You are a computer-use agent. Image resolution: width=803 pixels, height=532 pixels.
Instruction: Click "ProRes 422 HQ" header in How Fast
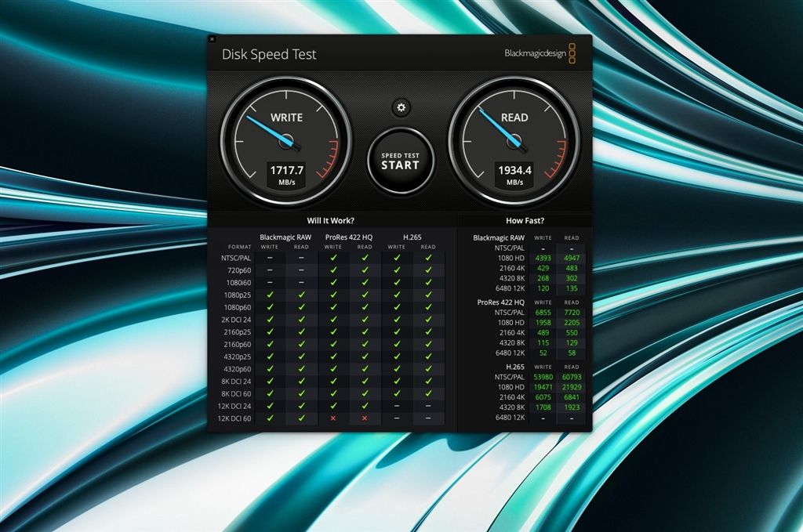click(501, 302)
